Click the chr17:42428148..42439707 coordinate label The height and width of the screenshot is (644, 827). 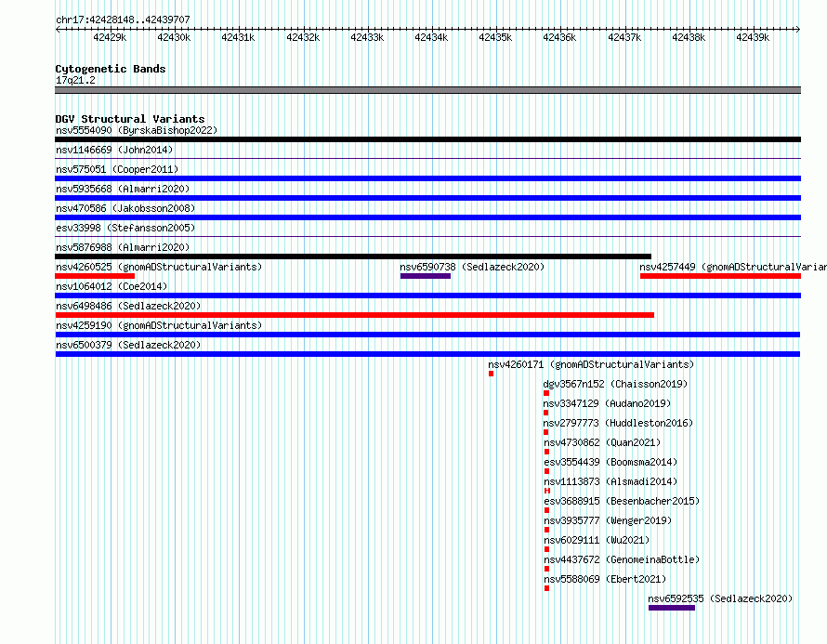[x=123, y=20]
